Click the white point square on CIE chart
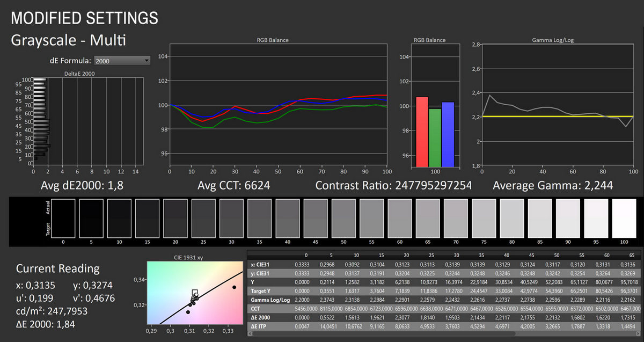Viewport: 644px width, 342px height. [195, 293]
